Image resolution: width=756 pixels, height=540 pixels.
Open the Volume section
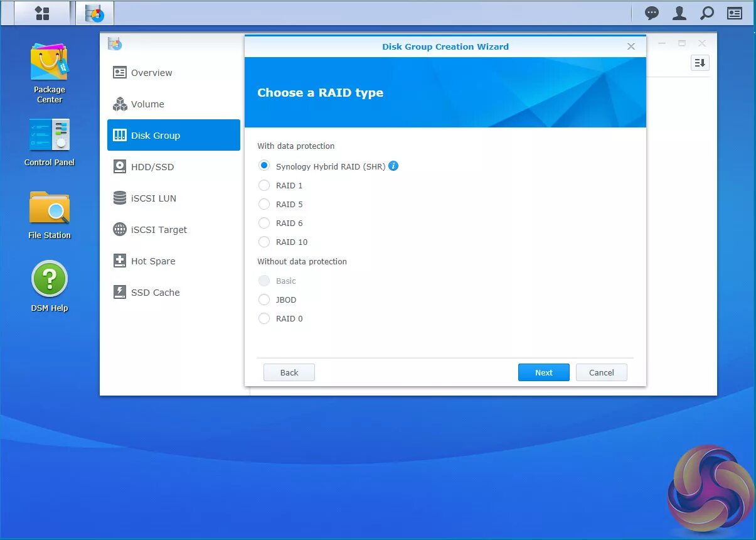coord(174,104)
